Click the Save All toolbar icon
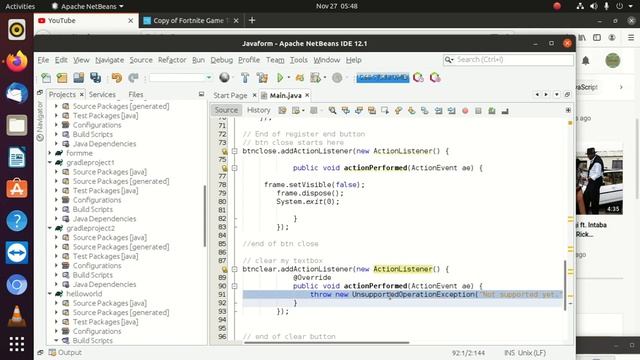 coord(96,78)
